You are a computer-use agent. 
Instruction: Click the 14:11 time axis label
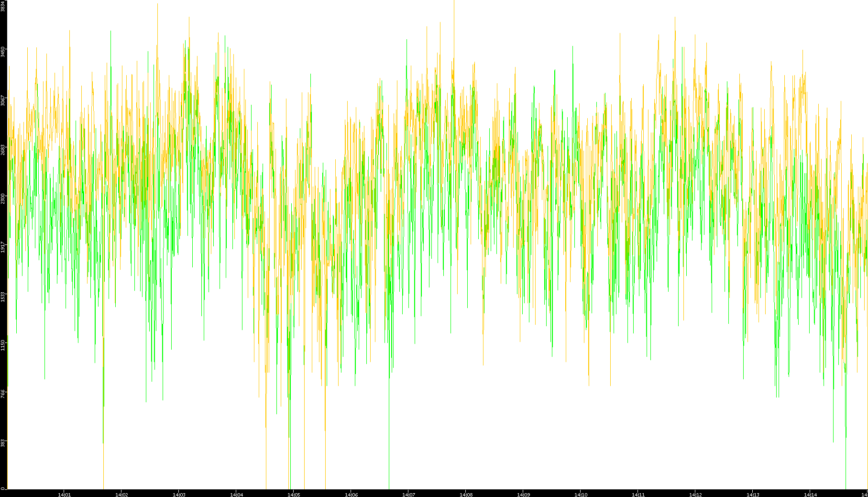[x=638, y=495]
